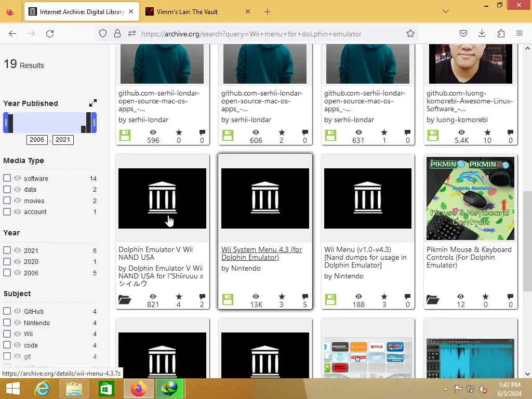This screenshot has width=532, height=399.
Task: Go back with the browser back arrow
Action: pos(12,34)
